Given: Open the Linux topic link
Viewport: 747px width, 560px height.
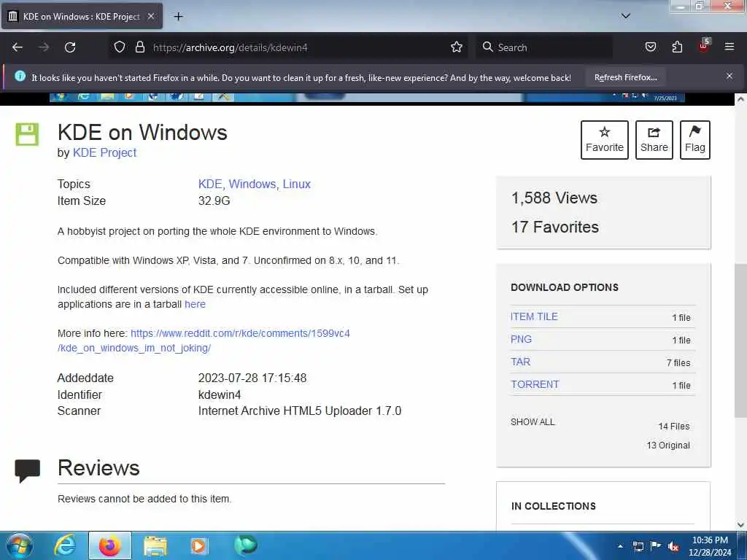Looking at the screenshot, I should tap(296, 184).
